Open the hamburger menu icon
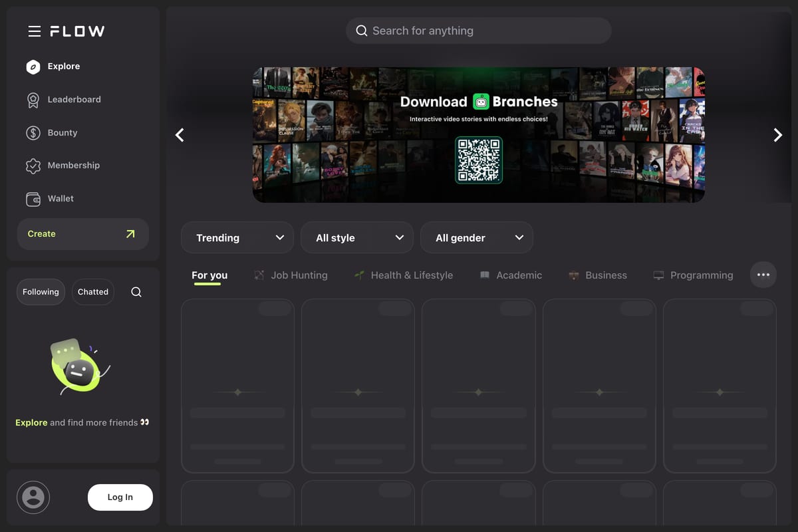The width and height of the screenshot is (798, 532). (35, 31)
